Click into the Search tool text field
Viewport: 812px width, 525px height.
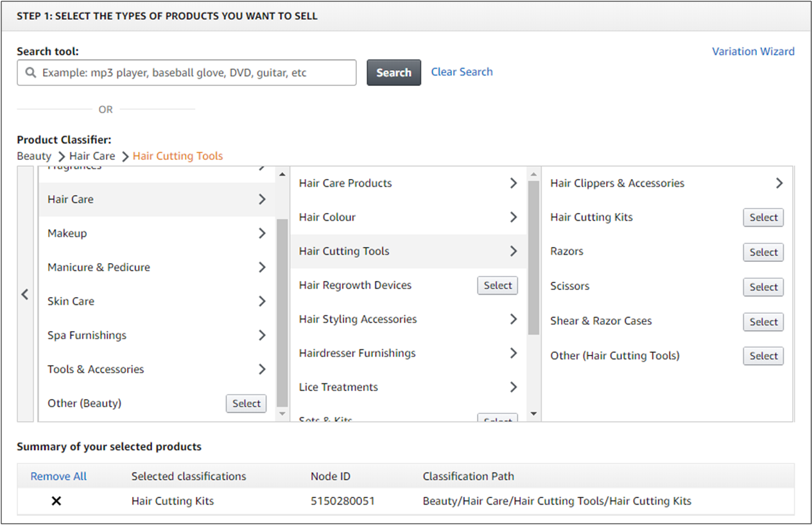[193, 73]
